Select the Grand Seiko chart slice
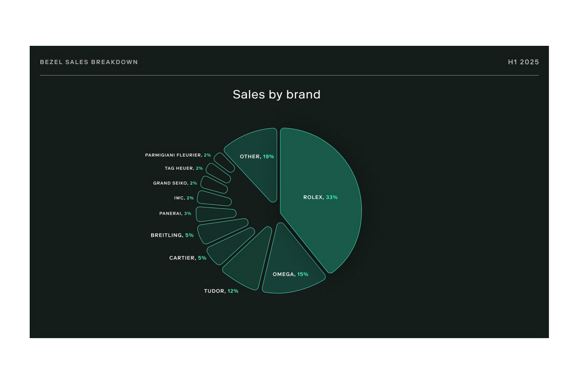Screen dimensions: 588x392 213,185
